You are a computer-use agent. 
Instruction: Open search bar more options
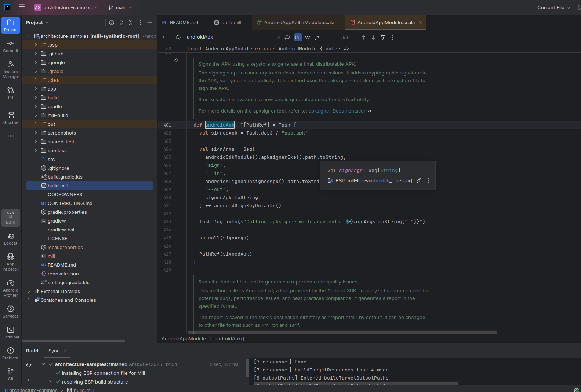click(x=392, y=37)
